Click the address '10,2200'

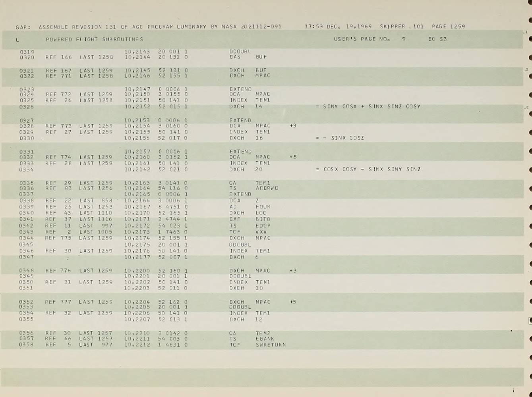137,271
